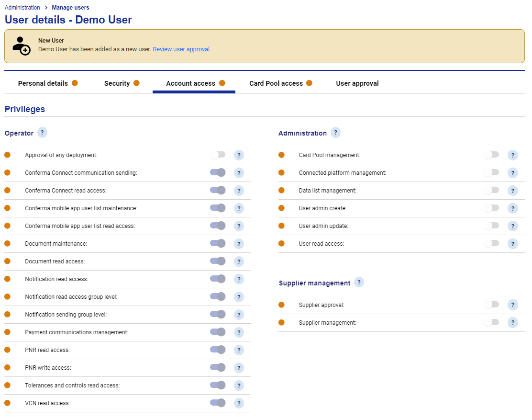Enable Card Pool management toggle
532x420 pixels.
point(491,155)
